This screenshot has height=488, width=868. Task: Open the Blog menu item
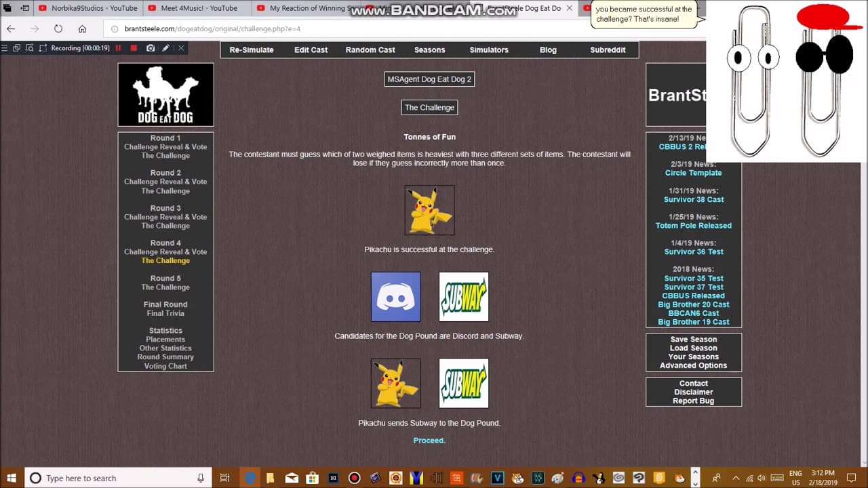click(x=548, y=49)
